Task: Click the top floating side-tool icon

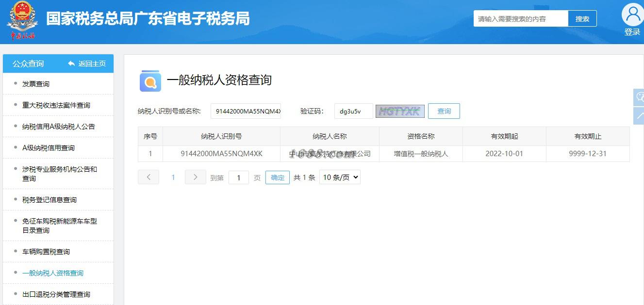Action: point(639,97)
